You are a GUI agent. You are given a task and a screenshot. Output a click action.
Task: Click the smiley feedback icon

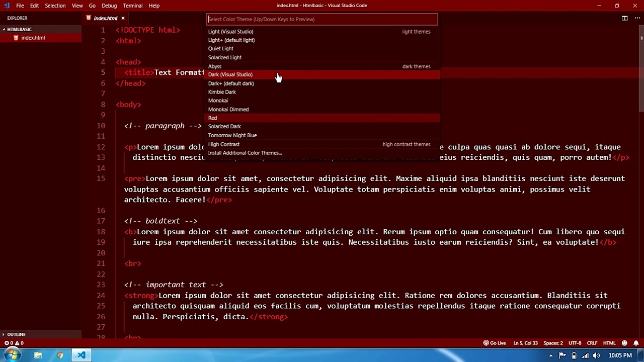tap(624, 343)
